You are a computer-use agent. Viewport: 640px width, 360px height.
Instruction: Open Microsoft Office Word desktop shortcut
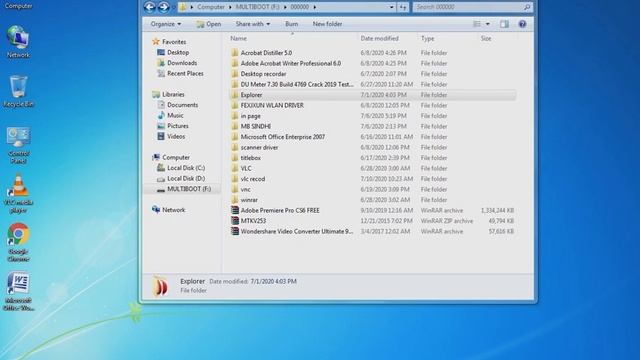(18, 291)
